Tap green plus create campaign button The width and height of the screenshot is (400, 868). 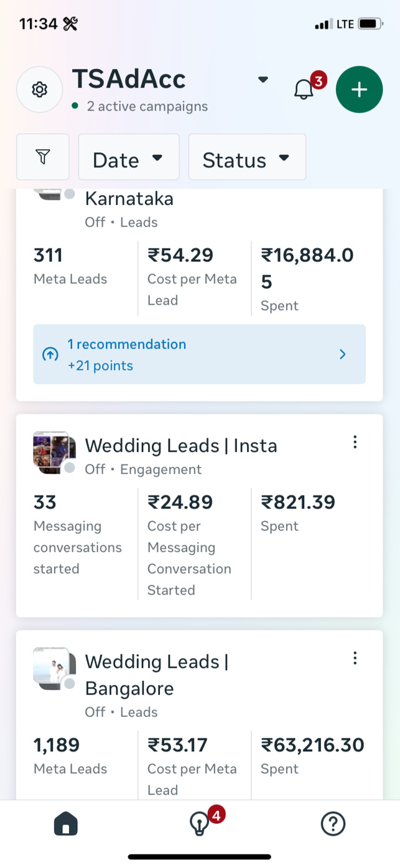pos(359,90)
